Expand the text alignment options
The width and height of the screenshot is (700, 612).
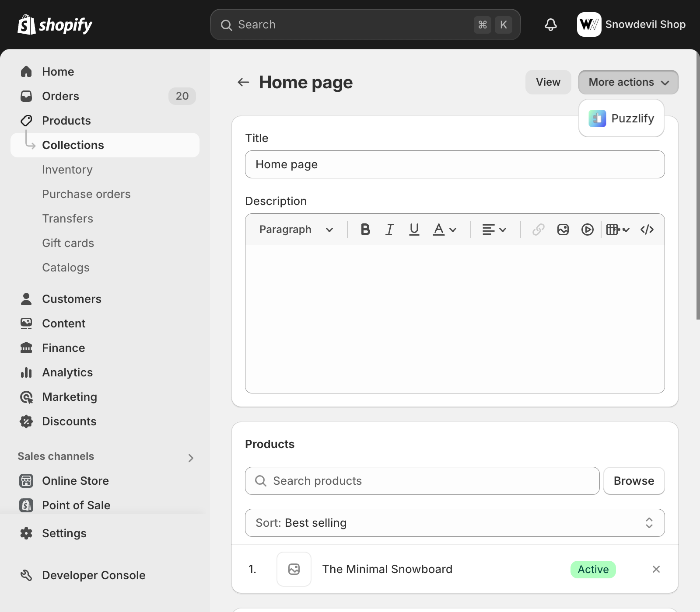pos(494,229)
